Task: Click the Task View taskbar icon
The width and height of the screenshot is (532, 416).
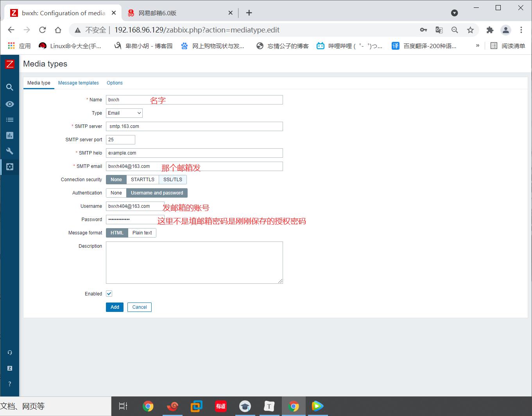Action: (x=123, y=406)
